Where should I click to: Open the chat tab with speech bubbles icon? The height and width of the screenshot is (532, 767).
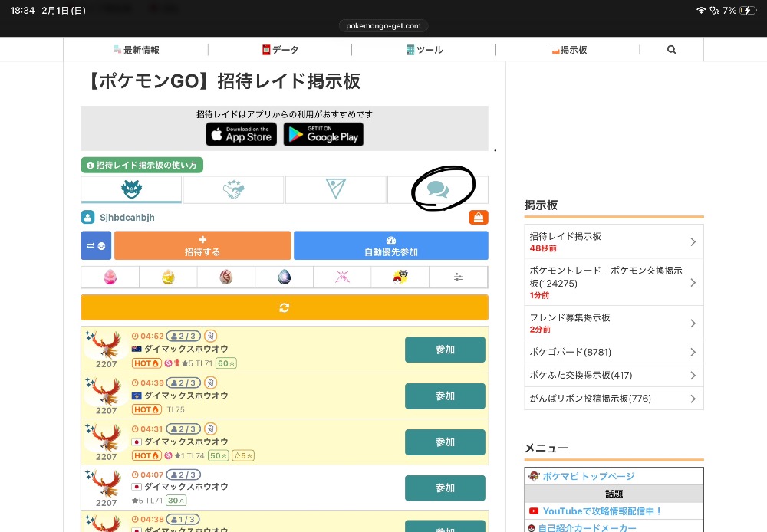438,189
